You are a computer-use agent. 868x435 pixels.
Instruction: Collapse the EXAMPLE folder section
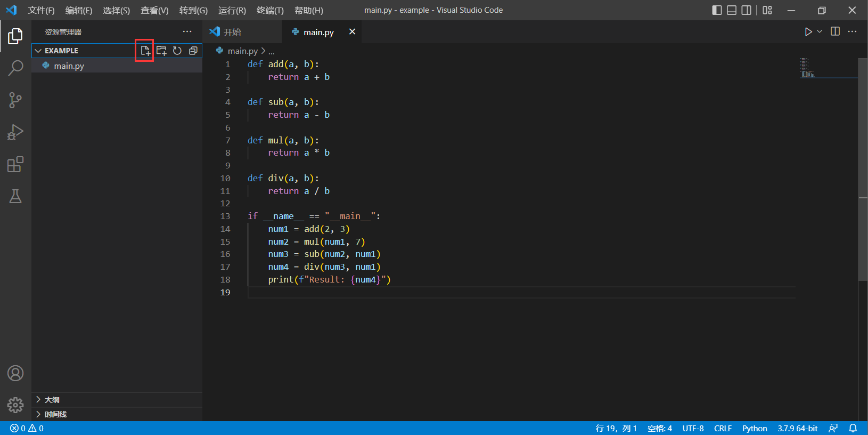pos(38,51)
